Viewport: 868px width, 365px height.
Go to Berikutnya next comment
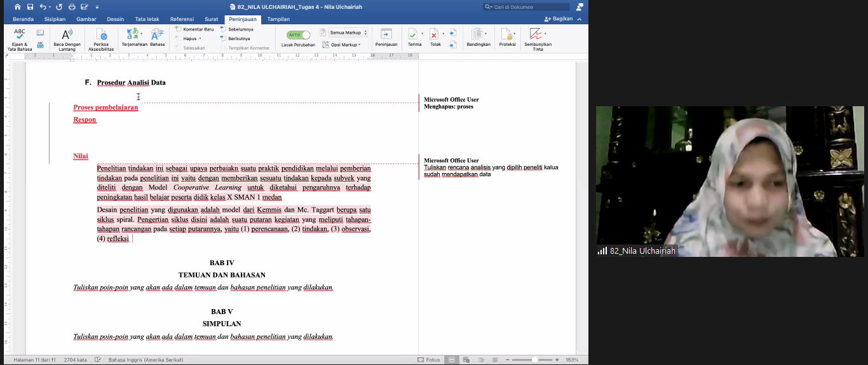tap(234, 38)
